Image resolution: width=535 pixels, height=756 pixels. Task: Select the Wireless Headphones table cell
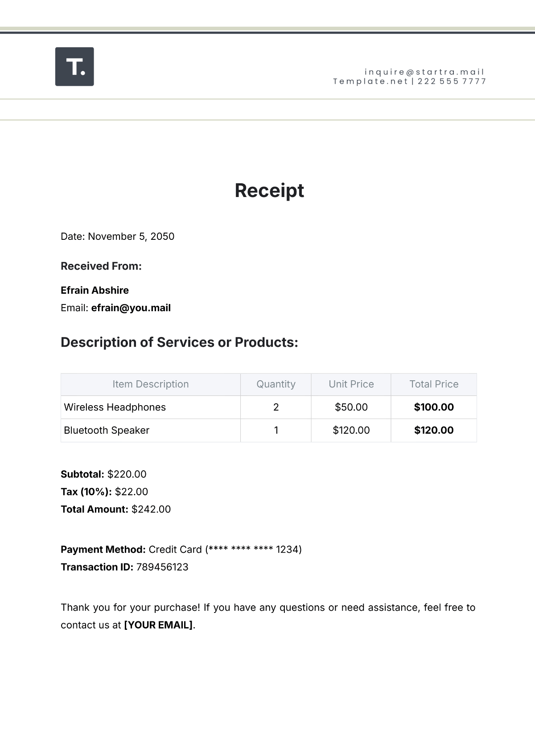[x=151, y=407]
